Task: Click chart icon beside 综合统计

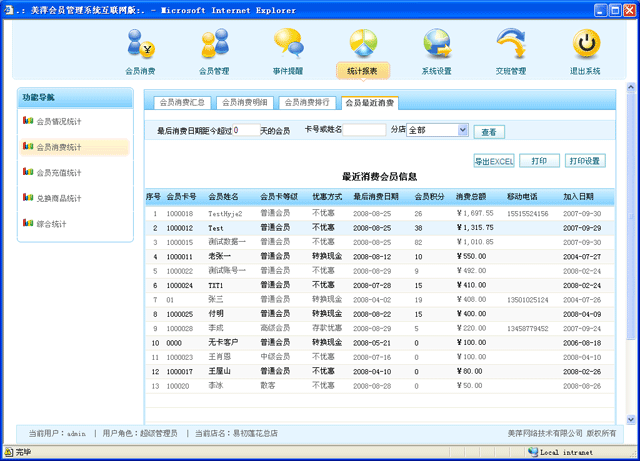Action: 28,223
